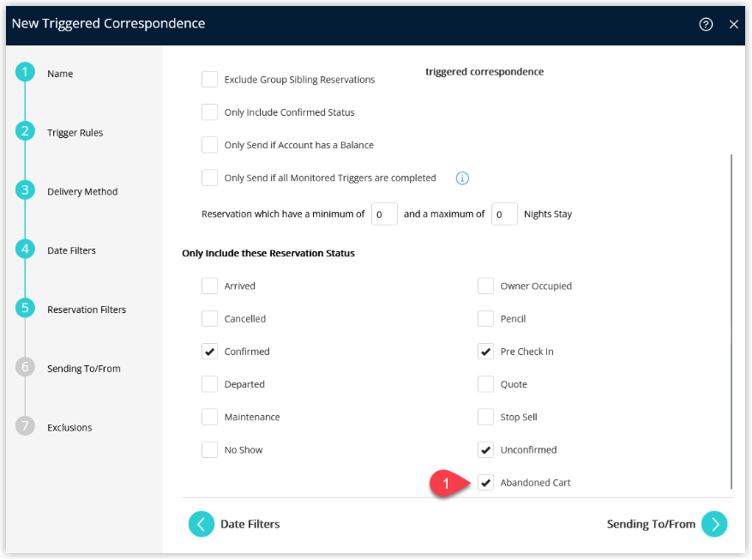752x560 pixels.
Task: Open step 4 Date Filters circle
Action: click(25, 250)
